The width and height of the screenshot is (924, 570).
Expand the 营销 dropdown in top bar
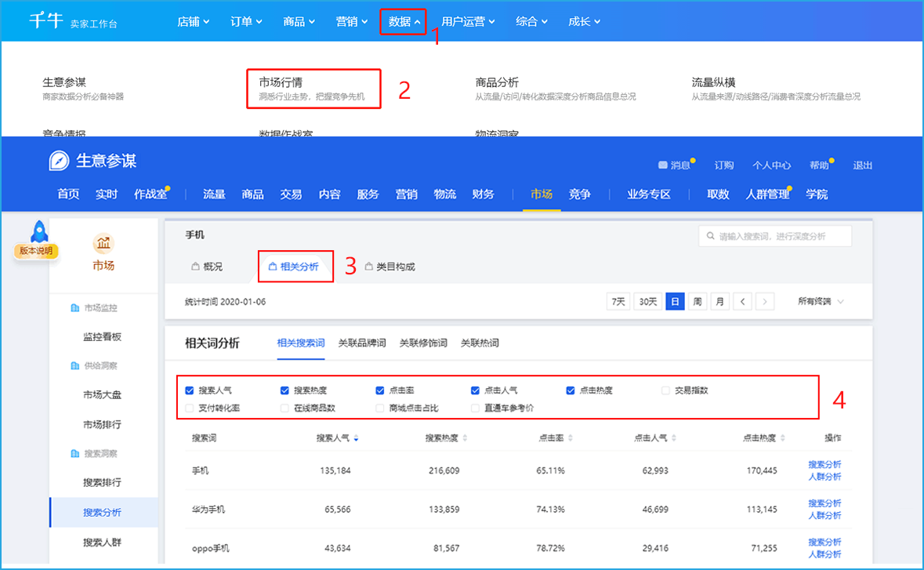point(352,21)
